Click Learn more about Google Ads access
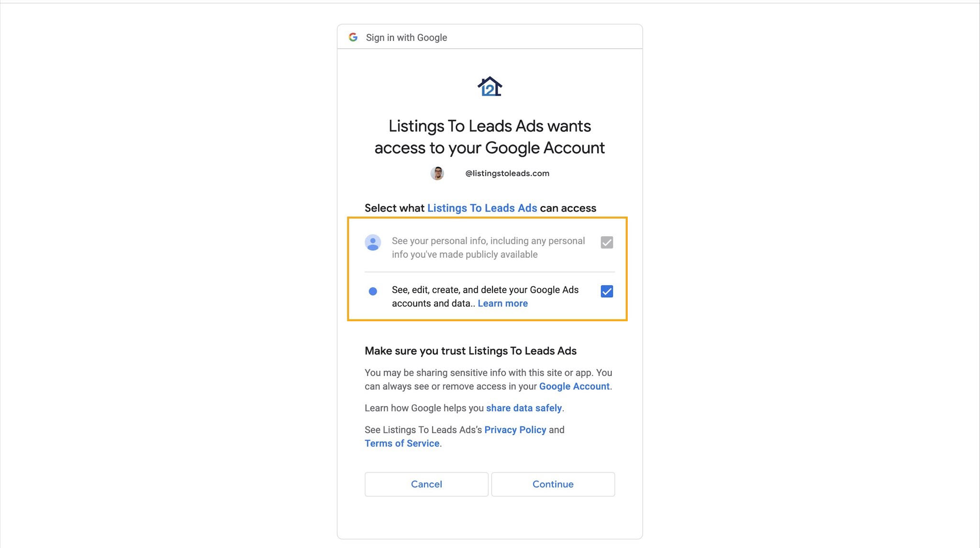Image resolution: width=980 pixels, height=548 pixels. pyautogui.click(x=502, y=303)
